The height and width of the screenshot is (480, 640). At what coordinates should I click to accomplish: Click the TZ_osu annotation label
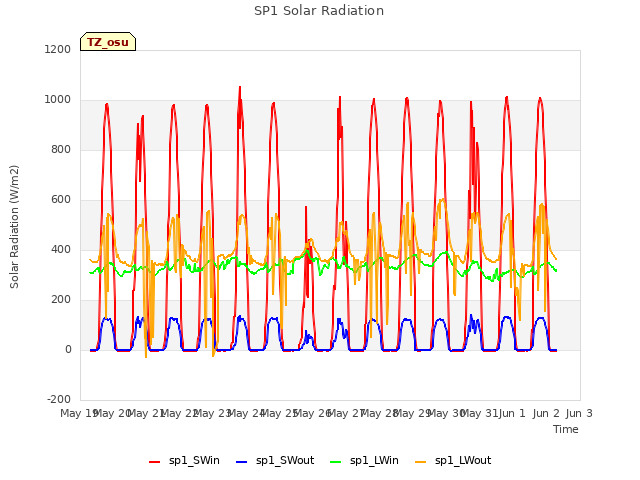(108, 42)
